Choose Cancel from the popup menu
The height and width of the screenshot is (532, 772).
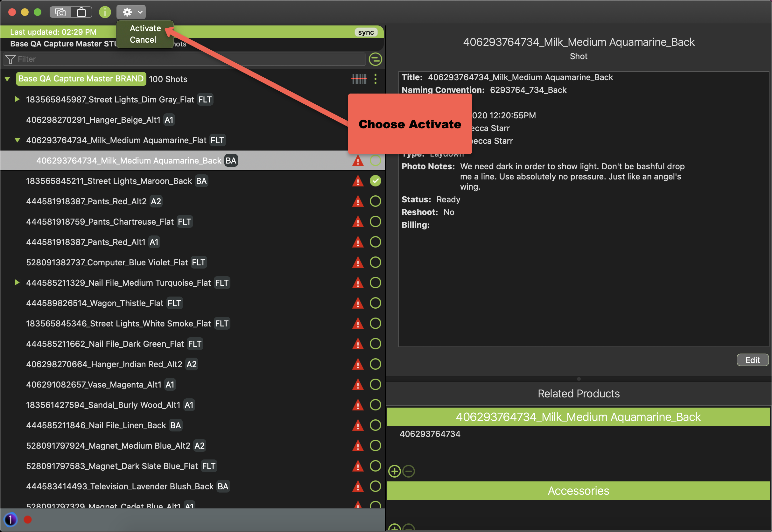(x=143, y=40)
